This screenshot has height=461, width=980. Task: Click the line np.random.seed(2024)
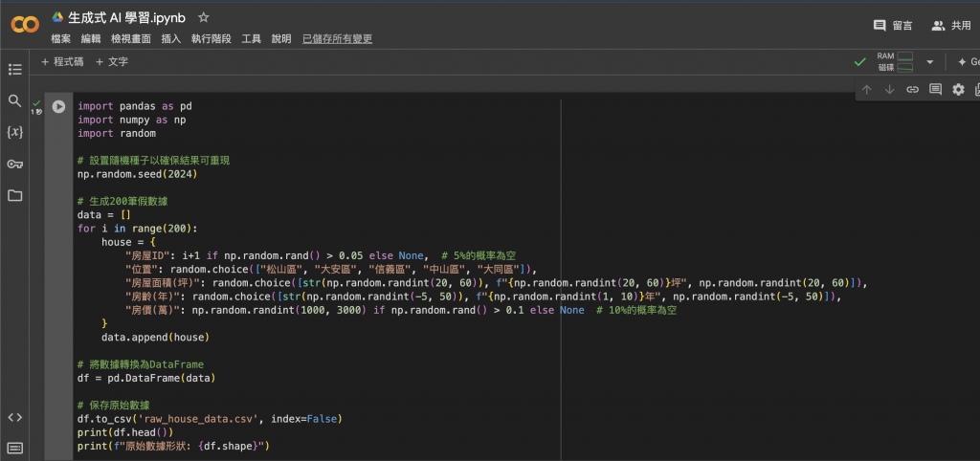pyautogui.click(x=138, y=174)
